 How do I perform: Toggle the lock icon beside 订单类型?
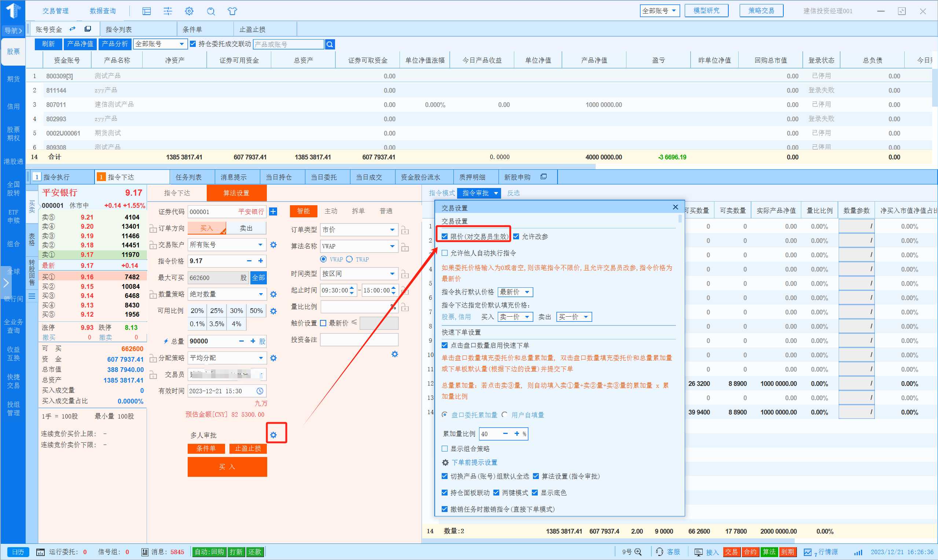405,230
